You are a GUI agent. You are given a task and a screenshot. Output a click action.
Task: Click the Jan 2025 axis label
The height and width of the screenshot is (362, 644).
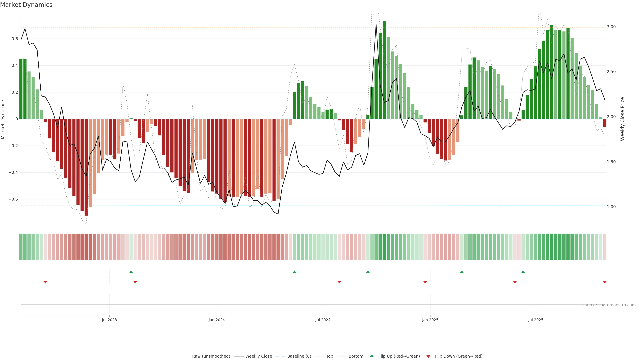430,320
